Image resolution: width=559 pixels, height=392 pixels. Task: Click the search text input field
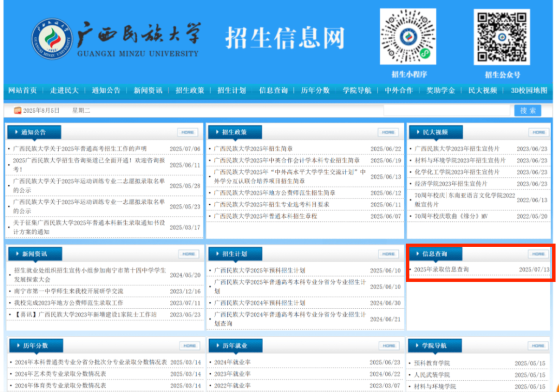(447, 110)
